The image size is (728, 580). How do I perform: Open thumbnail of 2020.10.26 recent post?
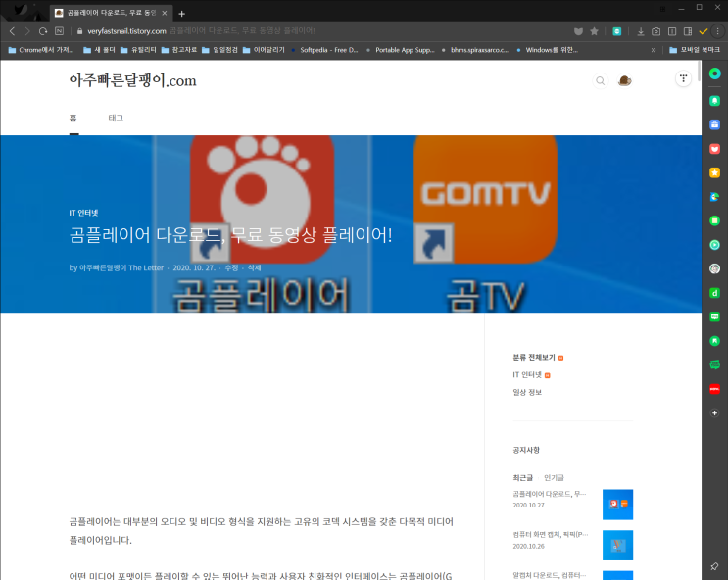coord(617,545)
